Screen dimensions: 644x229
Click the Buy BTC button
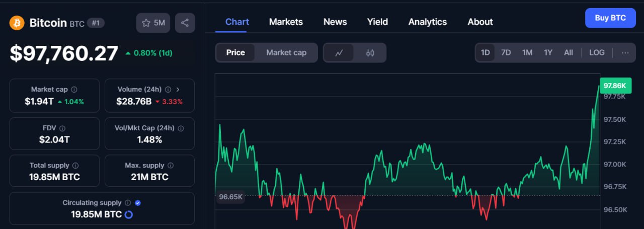click(x=610, y=18)
